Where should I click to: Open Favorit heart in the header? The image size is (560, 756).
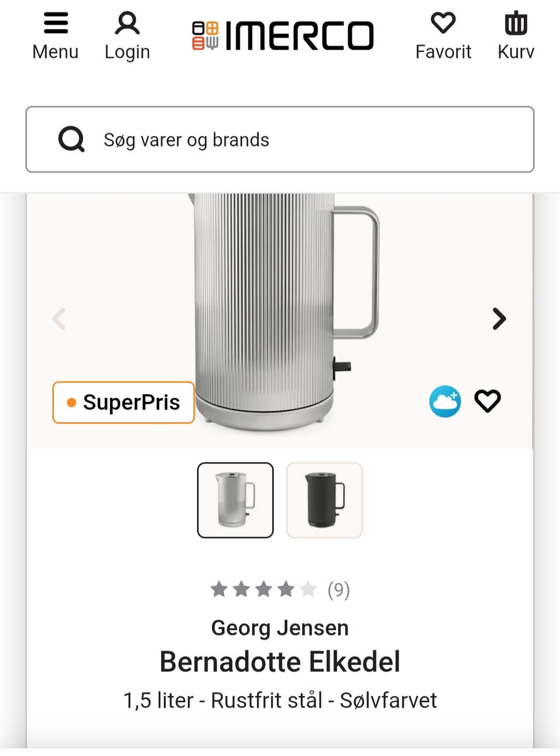pos(443,24)
